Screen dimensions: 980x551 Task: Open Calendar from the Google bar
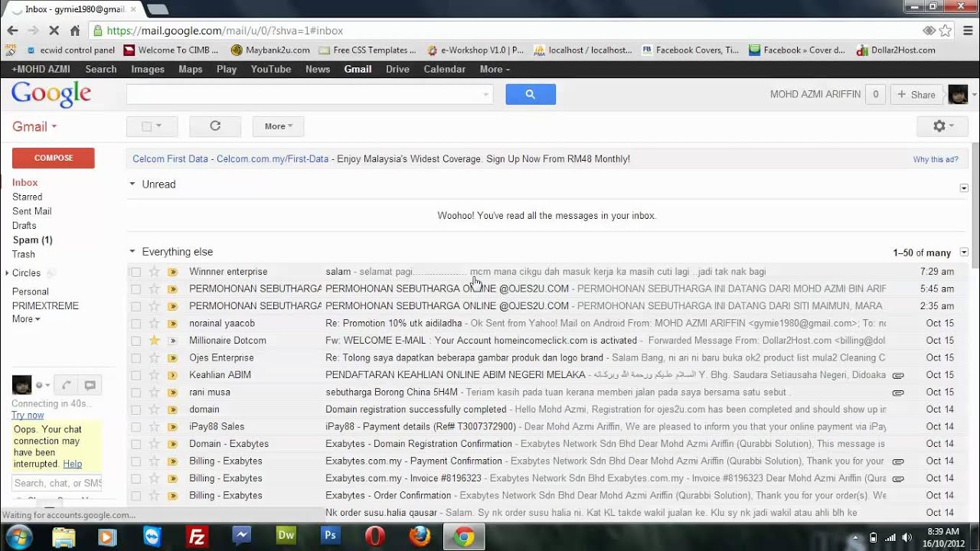click(445, 69)
